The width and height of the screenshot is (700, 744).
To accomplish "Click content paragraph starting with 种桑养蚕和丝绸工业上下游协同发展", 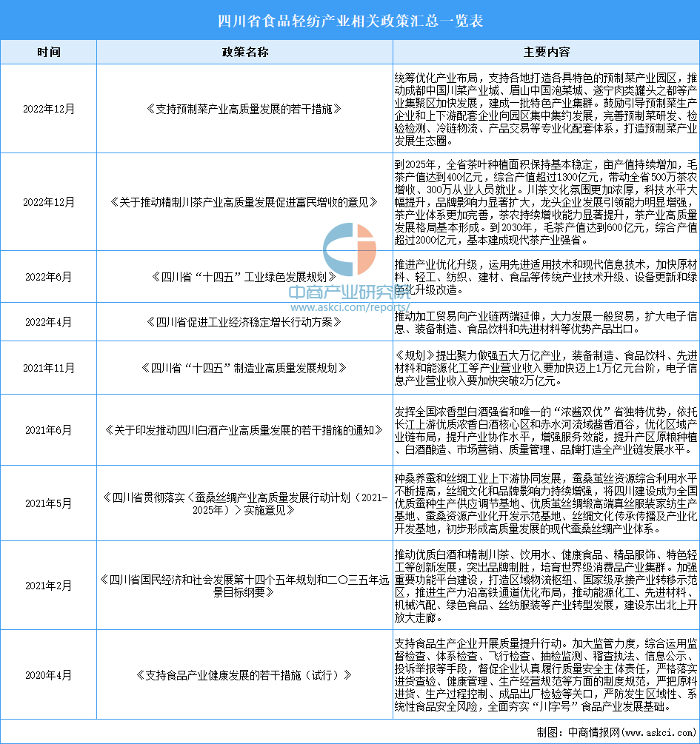I will (546, 503).
